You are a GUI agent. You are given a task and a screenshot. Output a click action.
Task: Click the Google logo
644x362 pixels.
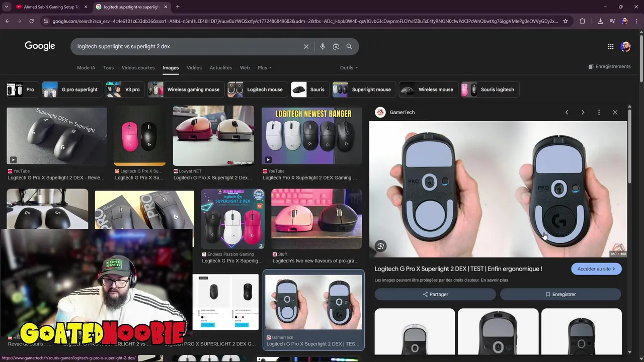[40, 46]
